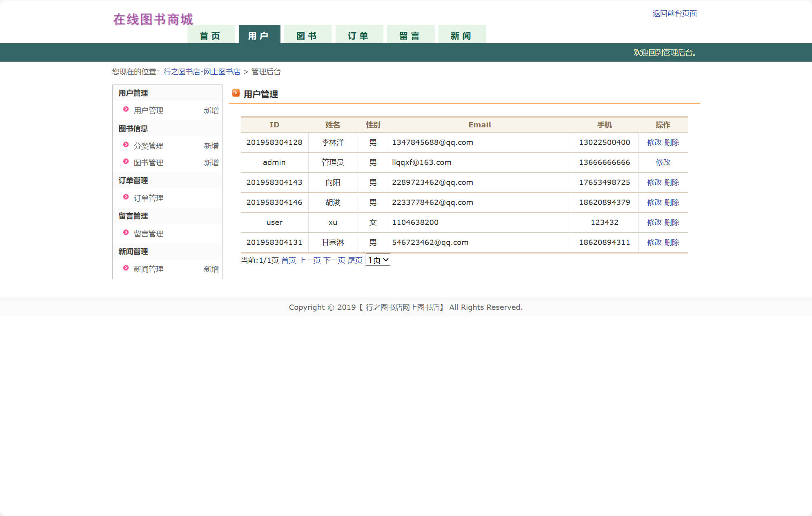The width and height of the screenshot is (812, 516).
Task: Switch to the 订单 tab
Action: pyautogui.click(x=359, y=35)
